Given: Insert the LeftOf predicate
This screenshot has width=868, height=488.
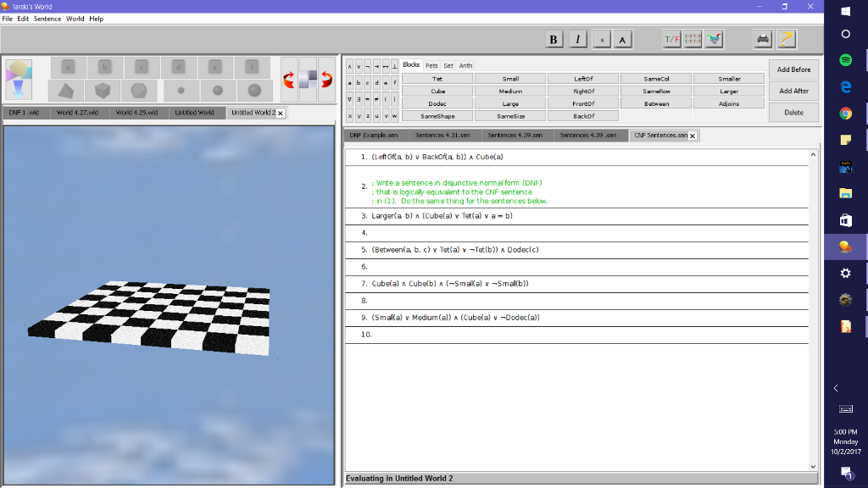Looking at the screenshot, I should pyautogui.click(x=583, y=79).
